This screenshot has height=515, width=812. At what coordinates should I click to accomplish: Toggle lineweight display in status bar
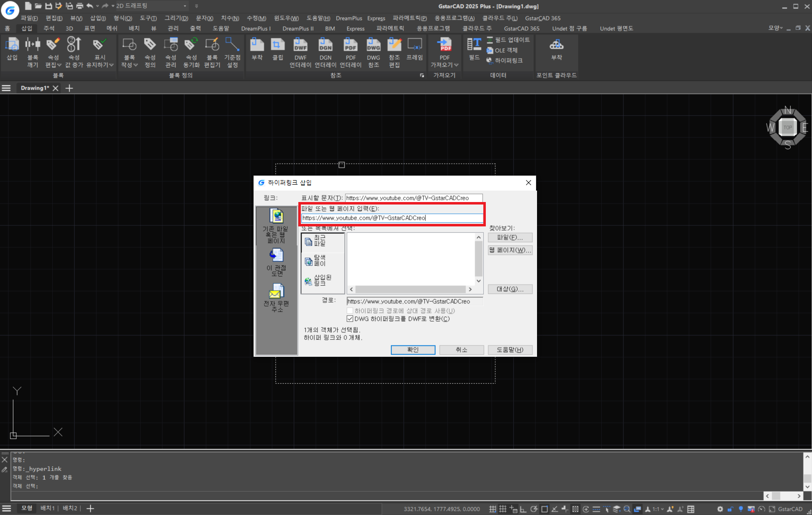[x=596, y=509]
